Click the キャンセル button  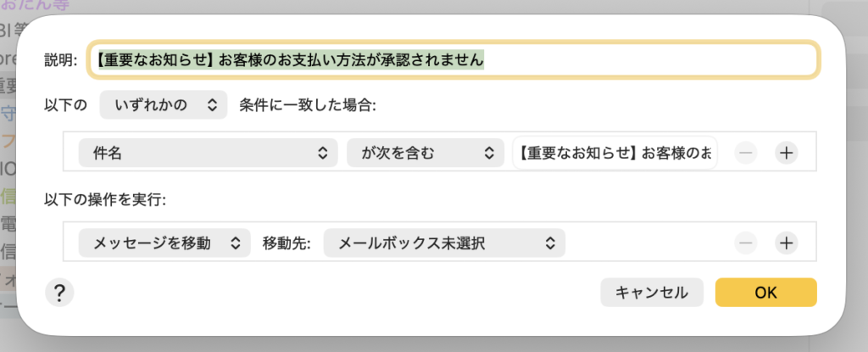651,292
